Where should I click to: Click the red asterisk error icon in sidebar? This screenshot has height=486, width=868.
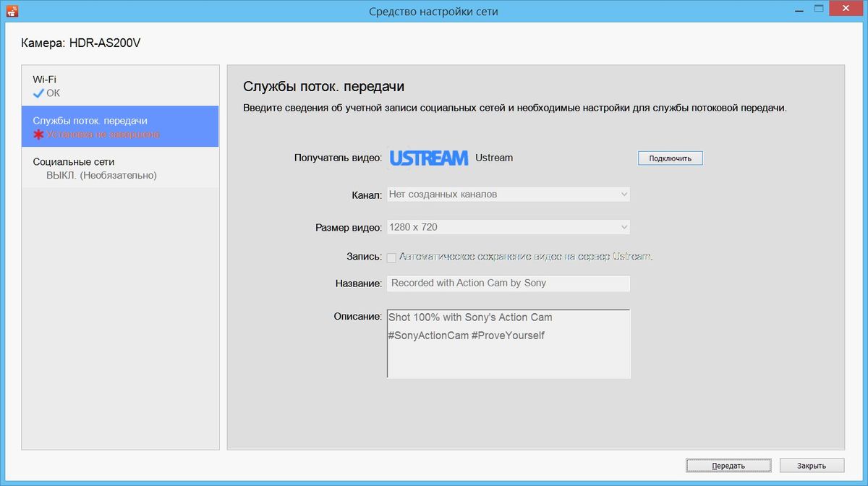(38, 133)
